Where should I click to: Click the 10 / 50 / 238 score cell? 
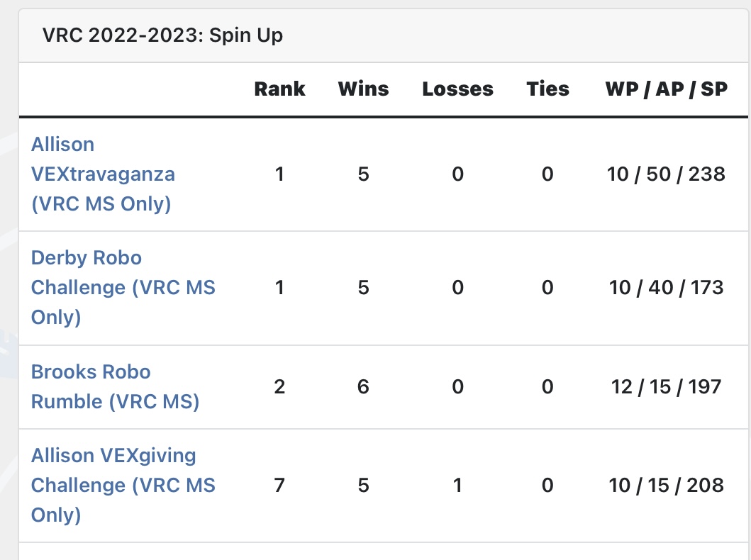pos(666,174)
